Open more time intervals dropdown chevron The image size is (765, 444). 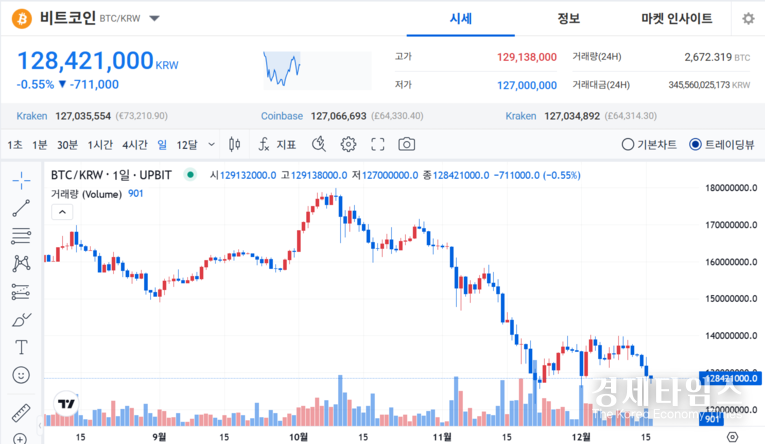210,144
